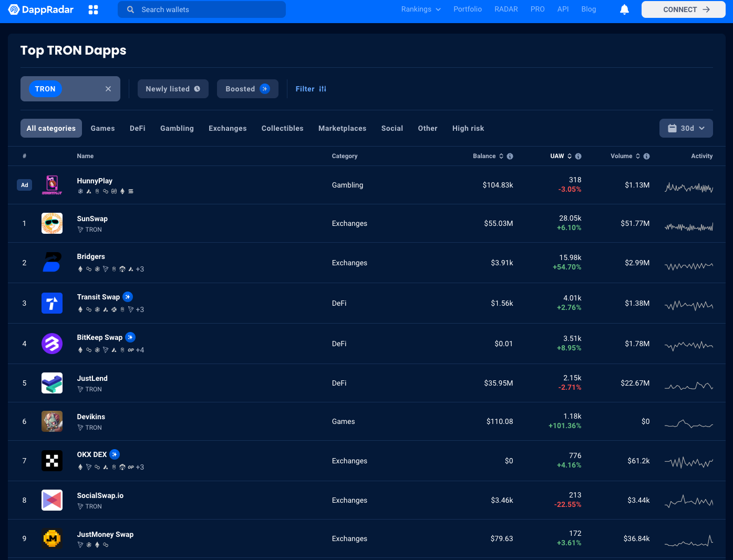Click the boosted badge next to Transit Swap
This screenshot has width=733, height=560.
click(x=128, y=297)
